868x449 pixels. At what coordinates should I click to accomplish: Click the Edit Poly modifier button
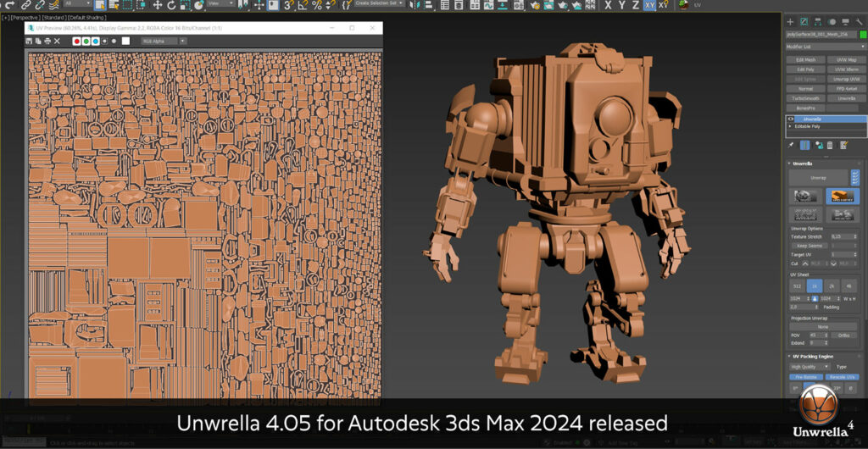click(x=806, y=69)
